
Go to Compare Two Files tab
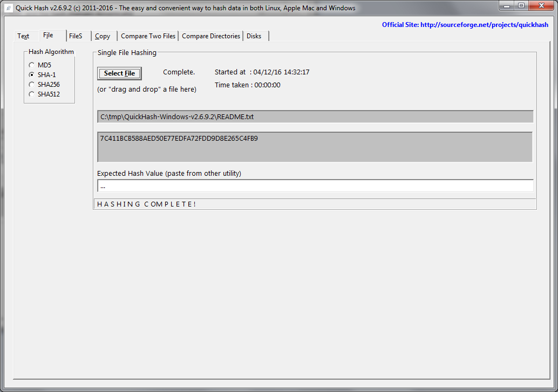[x=148, y=36]
